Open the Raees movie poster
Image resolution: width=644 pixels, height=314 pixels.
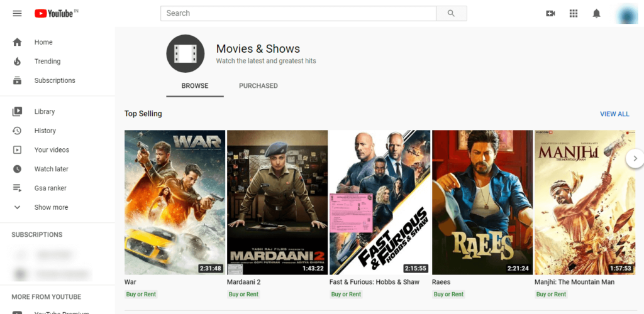click(482, 202)
